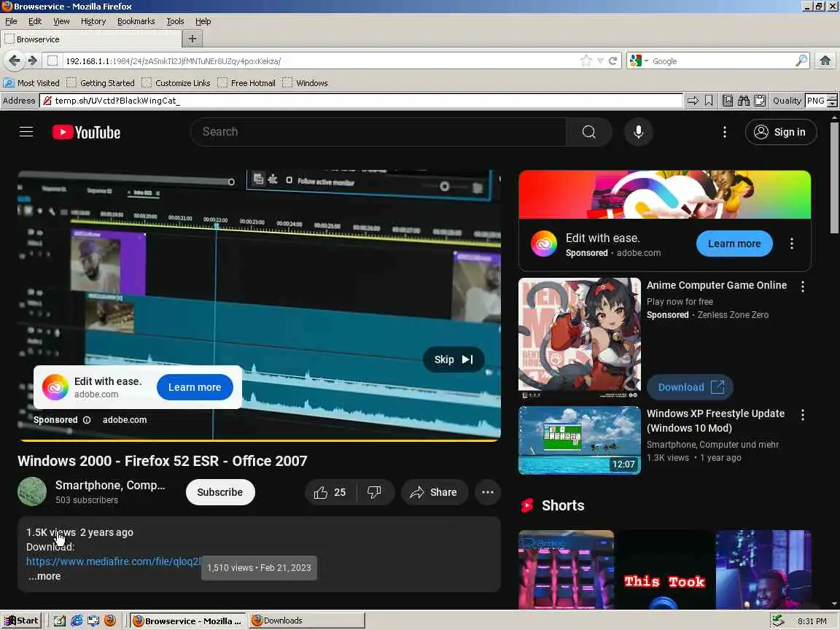Screen dimensions: 840x630
Task: Reload the page in Firefox
Action: pyautogui.click(x=612, y=61)
